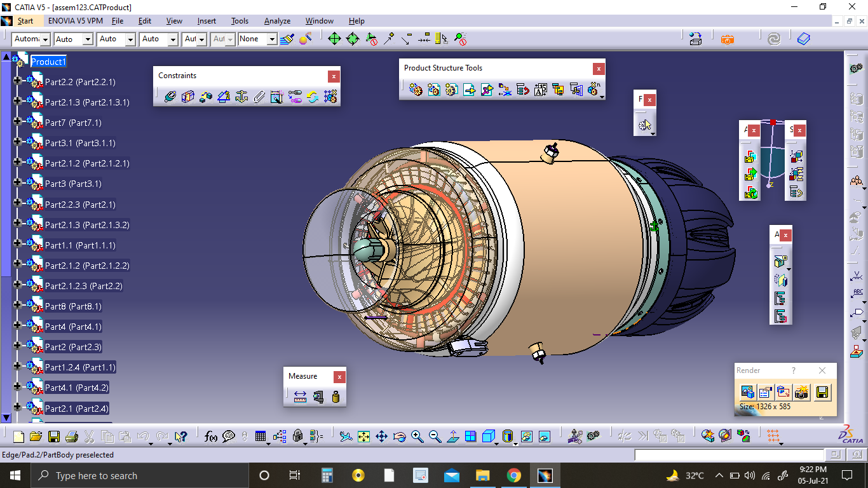Select the Rotate view tool
The width and height of the screenshot is (868, 488).
[x=399, y=437]
